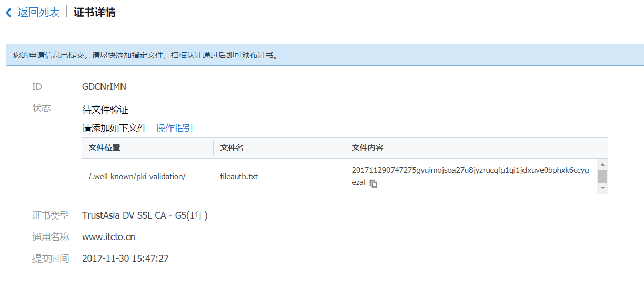Image resolution: width=644 pixels, height=288 pixels.
Task: Click the 待文件验证 status text
Action: click(105, 110)
